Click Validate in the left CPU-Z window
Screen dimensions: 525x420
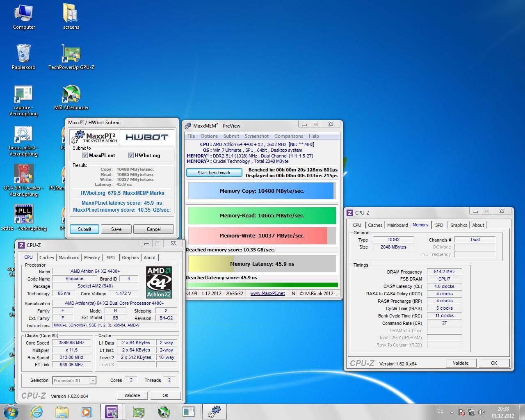coord(132,395)
